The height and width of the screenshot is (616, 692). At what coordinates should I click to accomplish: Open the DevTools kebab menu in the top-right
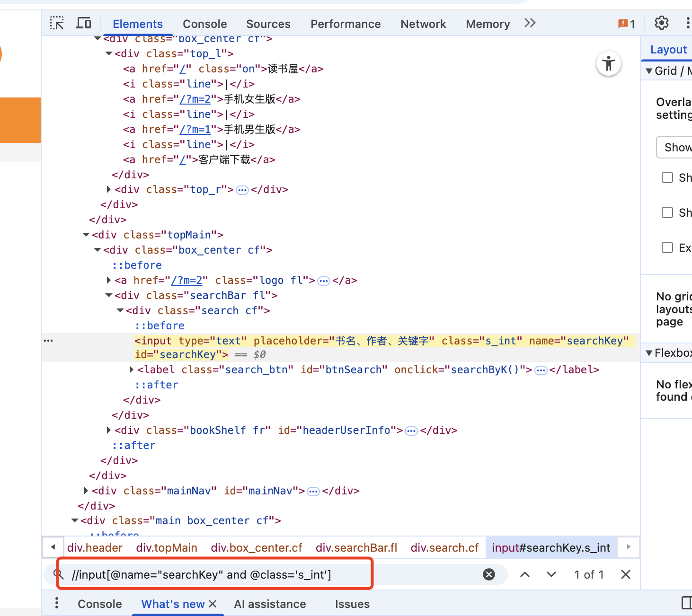(687, 23)
